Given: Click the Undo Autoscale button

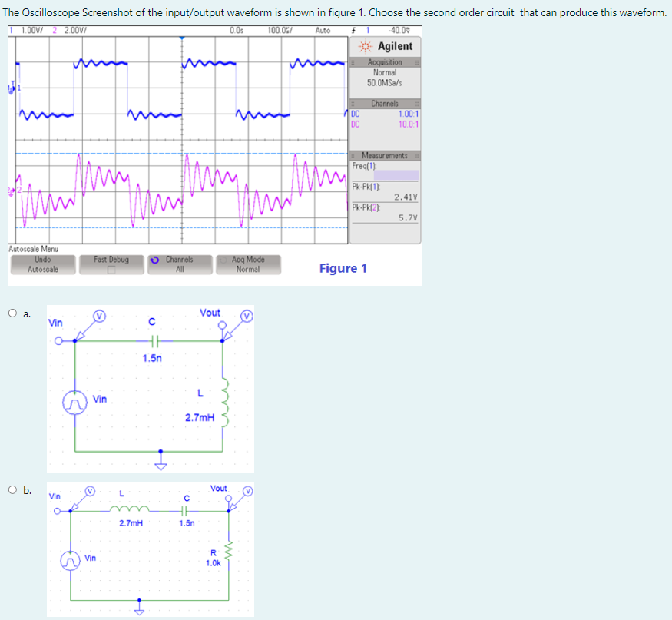Looking at the screenshot, I should (x=42, y=264).
